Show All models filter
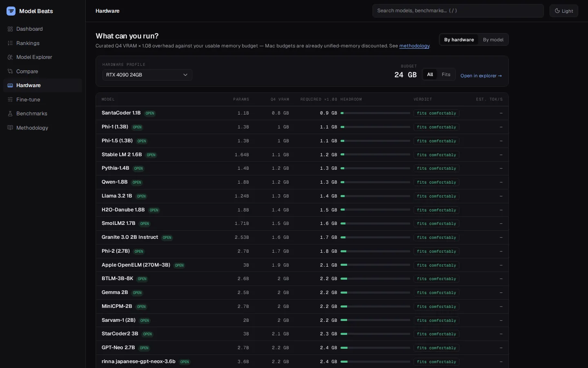The height and width of the screenshot is (368, 588). 430,74
